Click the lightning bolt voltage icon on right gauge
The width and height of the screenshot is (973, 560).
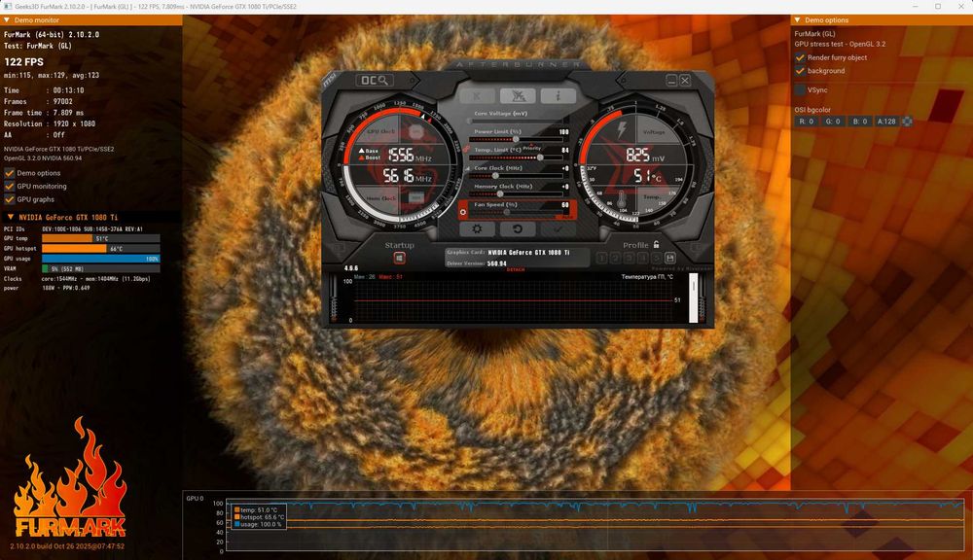tap(622, 129)
